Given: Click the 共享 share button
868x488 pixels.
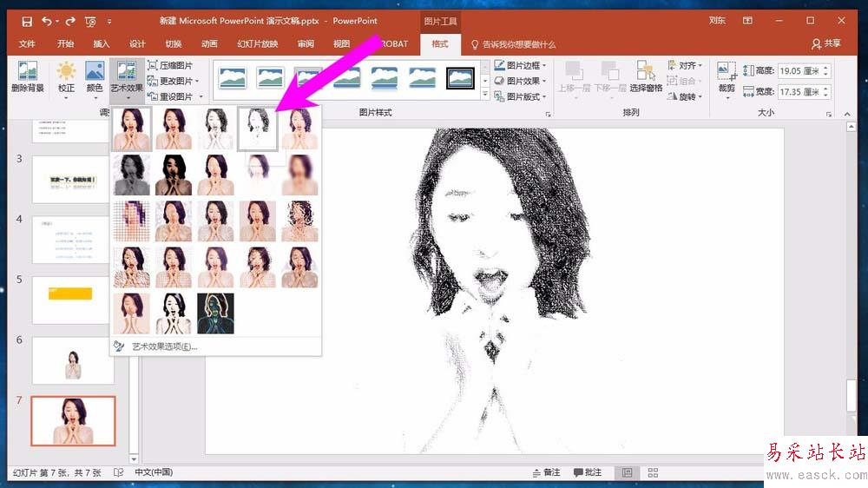Looking at the screenshot, I should point(826,43).
